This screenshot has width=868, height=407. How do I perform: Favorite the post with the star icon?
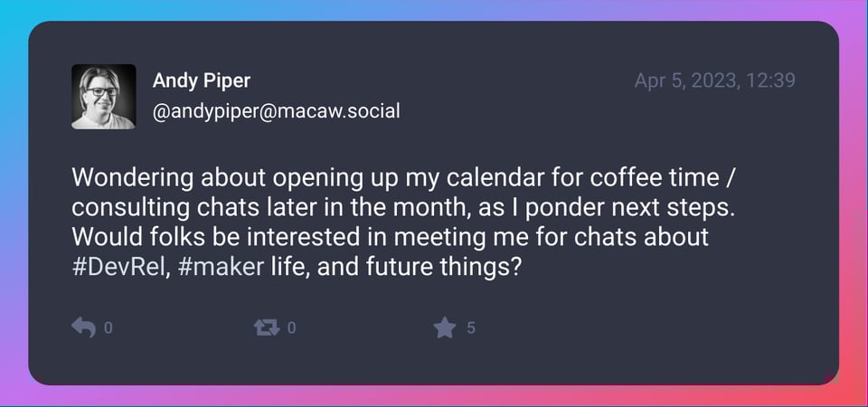click(444, 327)
